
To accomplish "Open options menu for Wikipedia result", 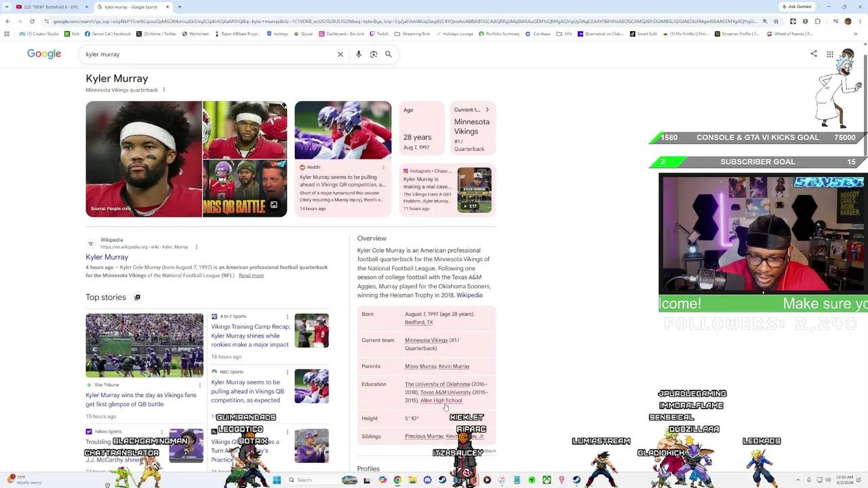I will click(196, 247).
